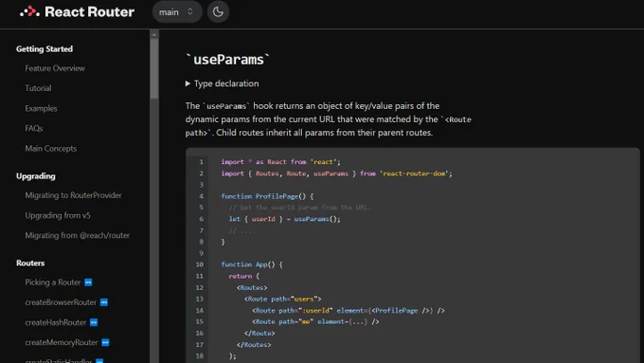Expand the Type declaration disclosure
The image size is (644, 363).
[223, 83]
